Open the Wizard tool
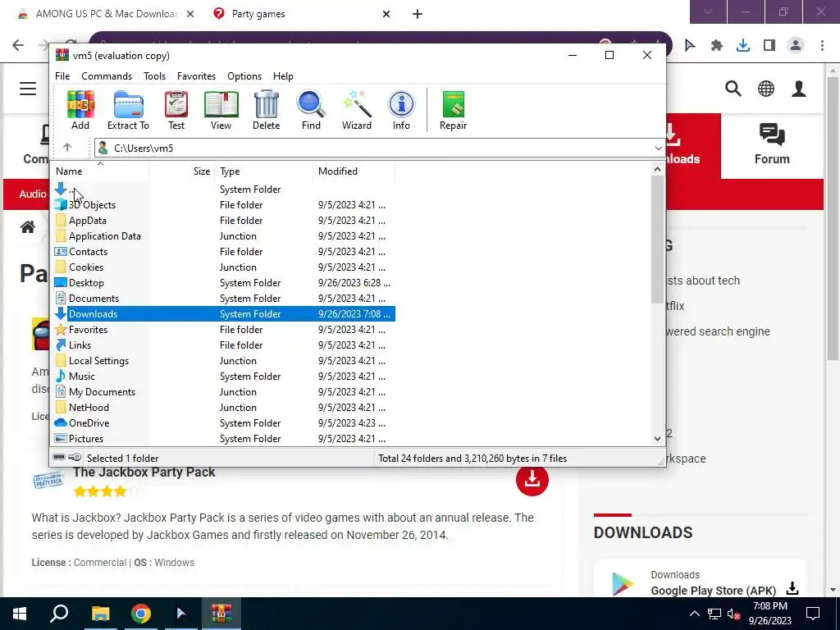Image resolution: width=840 pixels, height=630 pixels. pos(357,111)
